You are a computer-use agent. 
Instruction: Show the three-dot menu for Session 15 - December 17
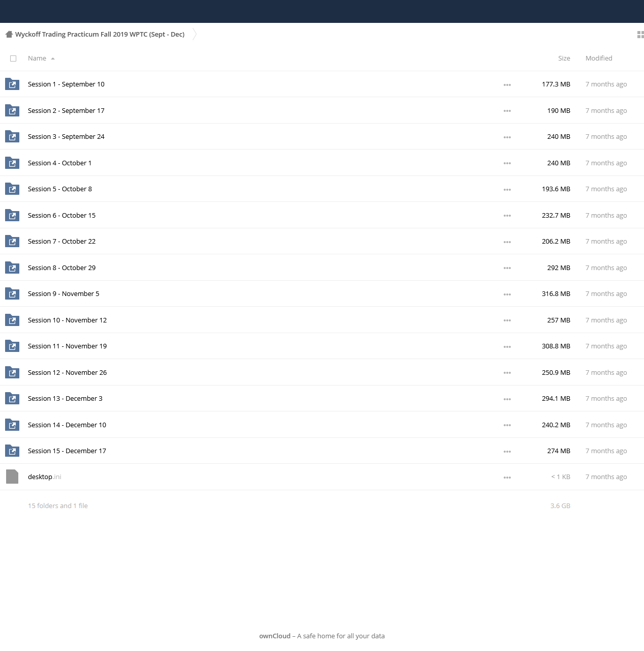507,452
